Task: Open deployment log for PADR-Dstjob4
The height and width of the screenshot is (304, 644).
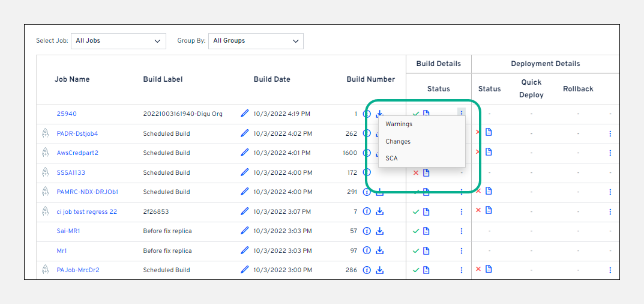Action: 489,132
